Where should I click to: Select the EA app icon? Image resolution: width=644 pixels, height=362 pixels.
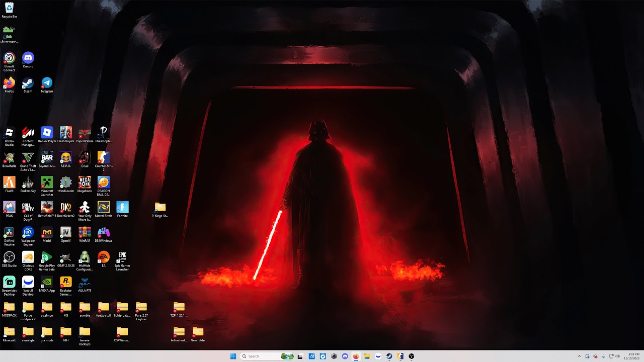tap(104, 260)
